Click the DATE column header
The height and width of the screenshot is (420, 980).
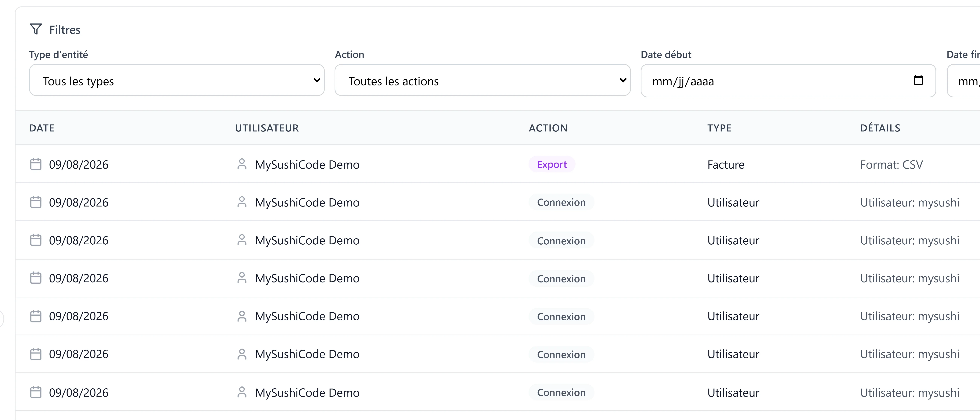pyautogui.click(x=42, y=128)
